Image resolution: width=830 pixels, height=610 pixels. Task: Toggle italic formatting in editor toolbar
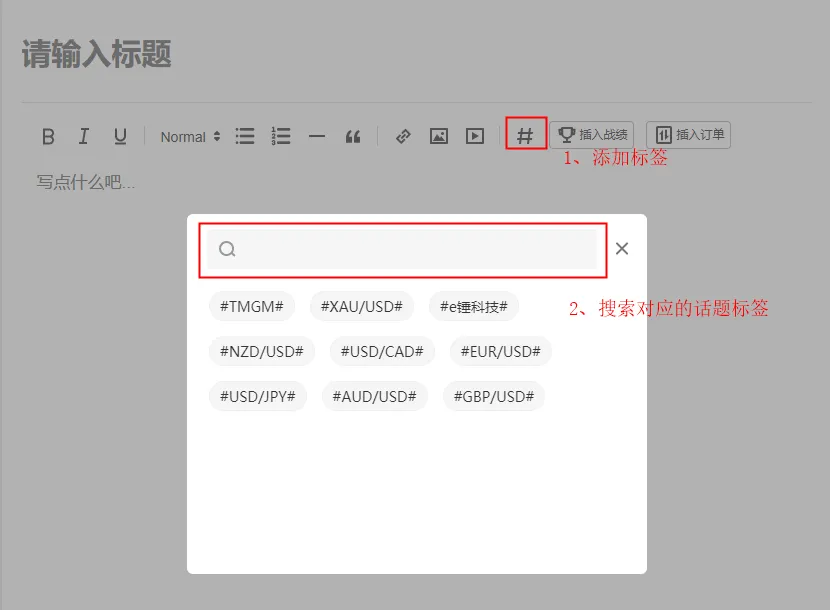[84, 137]
